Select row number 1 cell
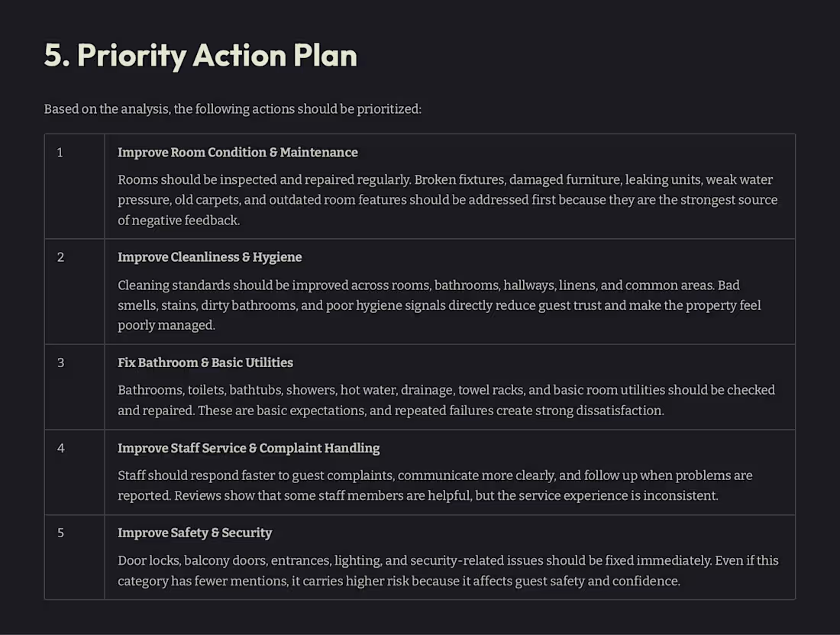840x635 pixels. [x=75, y=186]
